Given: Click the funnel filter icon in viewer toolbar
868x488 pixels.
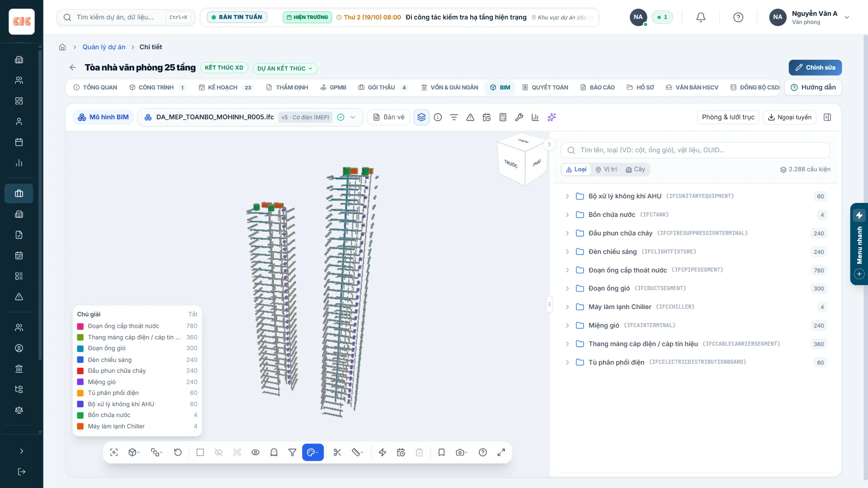Looking at the screenshot, I should [x=292, y=452].
